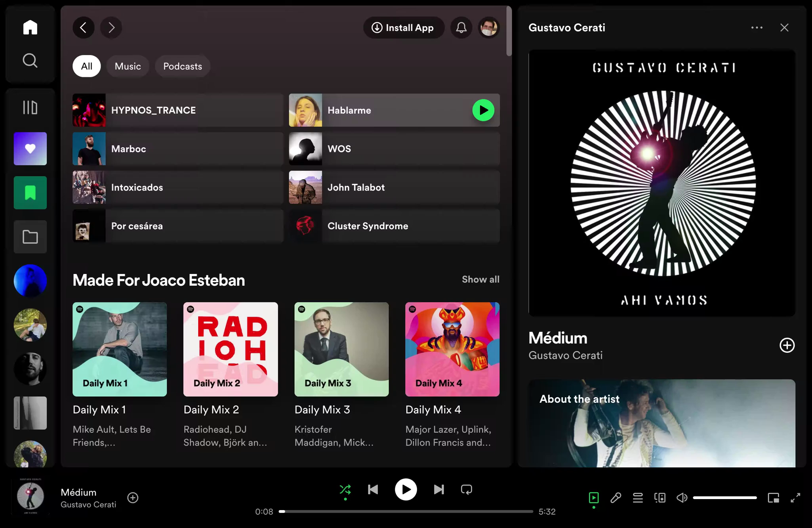Open About the artist card
Screen dimensions: 812x528
click(x=662, y=423)
